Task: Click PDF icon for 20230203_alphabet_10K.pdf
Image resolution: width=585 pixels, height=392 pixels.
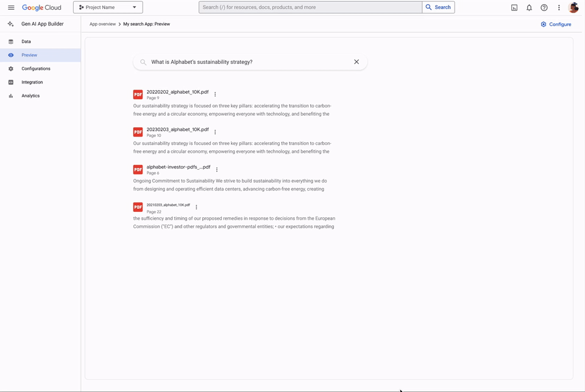Action: tap(138, 132)
